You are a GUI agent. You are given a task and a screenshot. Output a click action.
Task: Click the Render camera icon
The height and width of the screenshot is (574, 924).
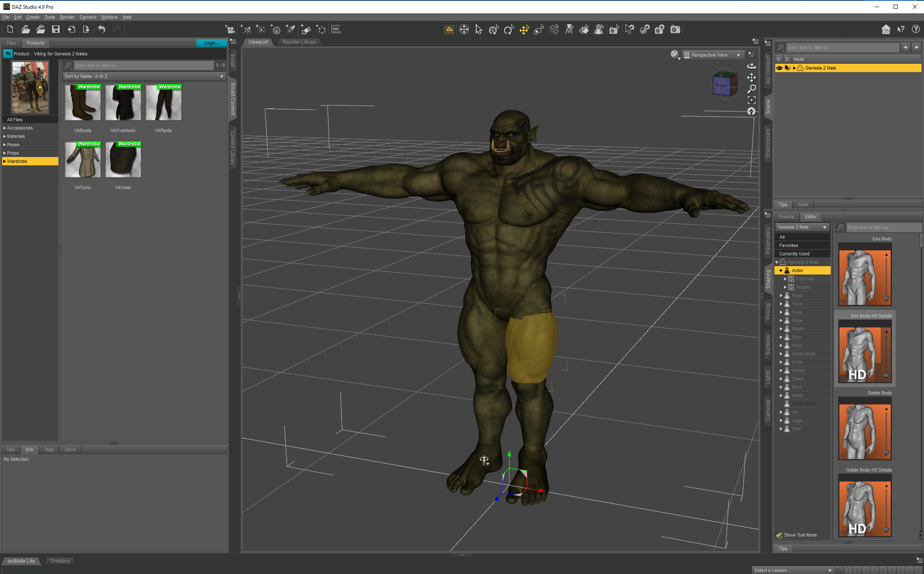[x=675, y=29]
